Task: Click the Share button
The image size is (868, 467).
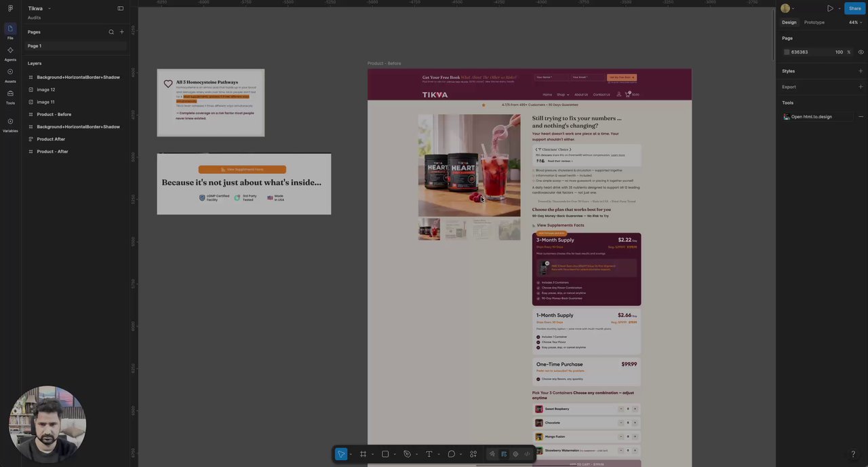Action: (x=854, y=8)
